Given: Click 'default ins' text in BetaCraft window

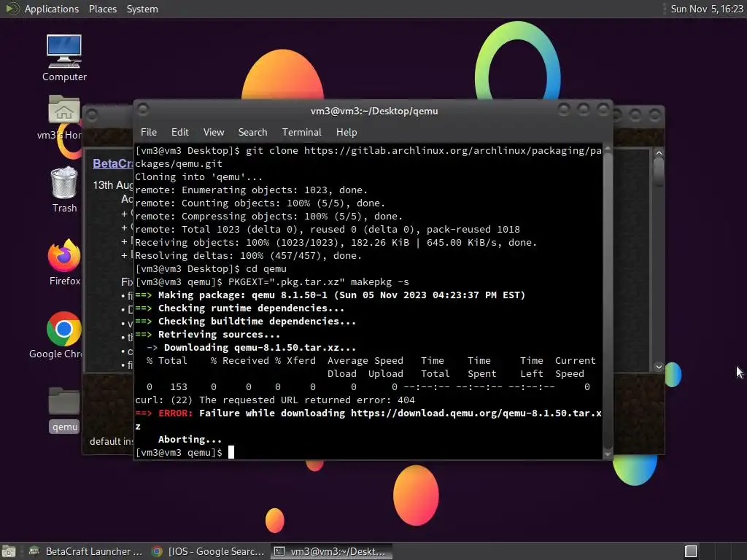Looking at the screenshot, I should (112, 441).
